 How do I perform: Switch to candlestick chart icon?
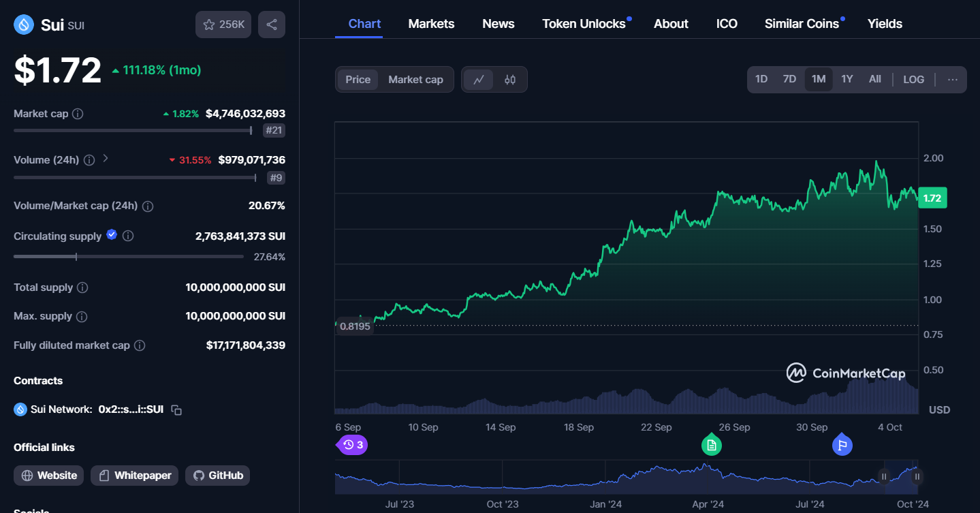510,80
